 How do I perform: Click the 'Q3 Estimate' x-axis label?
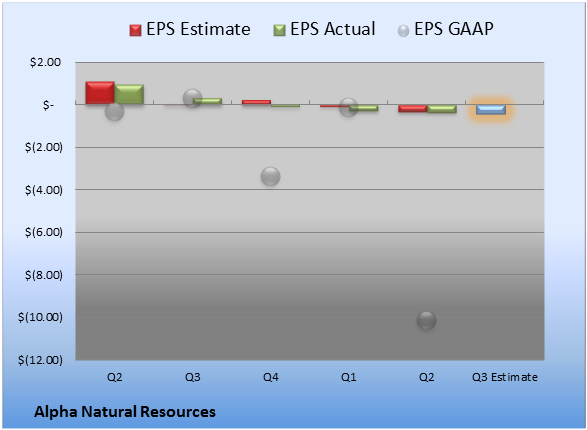coord(505,377)
